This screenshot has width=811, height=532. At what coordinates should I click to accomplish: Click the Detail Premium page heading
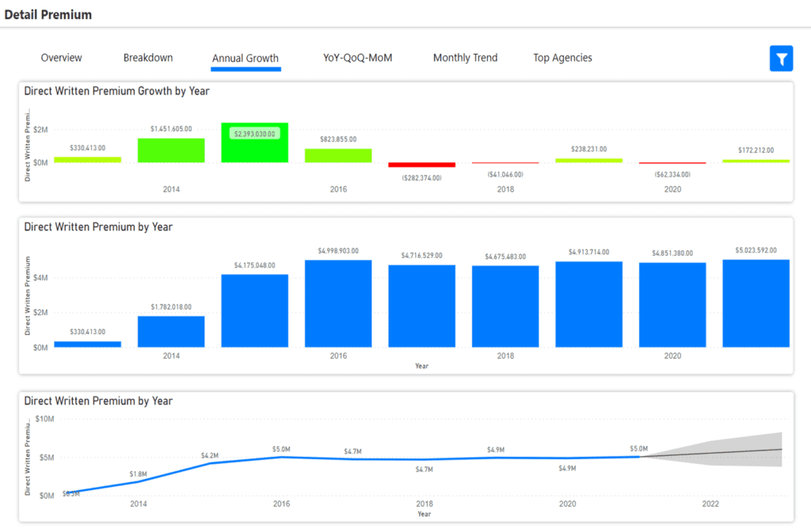click(x=48, y=14)
